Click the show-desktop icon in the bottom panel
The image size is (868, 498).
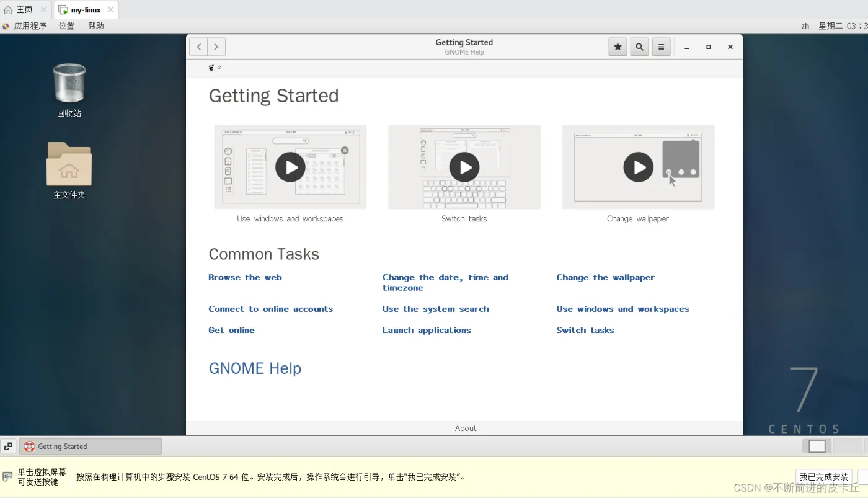tap(8, 446)
